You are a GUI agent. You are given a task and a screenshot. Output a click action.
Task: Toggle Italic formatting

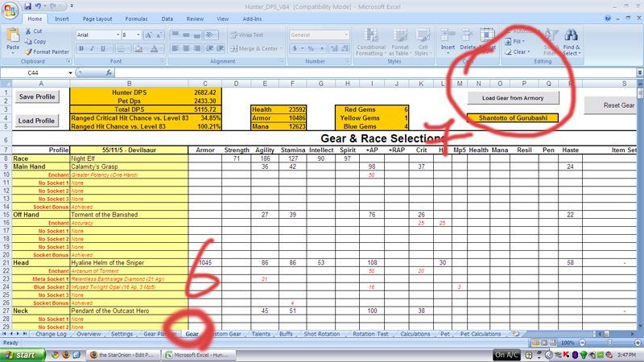(x=92, y=48)
